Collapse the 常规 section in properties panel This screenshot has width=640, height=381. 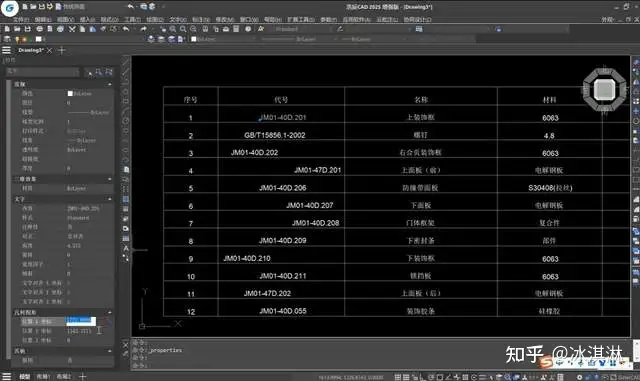tap(110, 84)
